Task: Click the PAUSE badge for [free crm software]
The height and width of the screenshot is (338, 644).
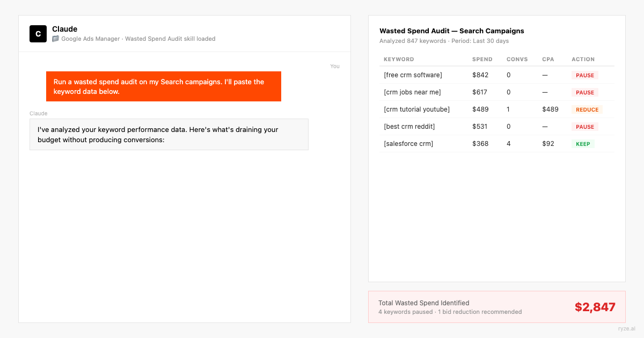Action: pos(584,75)
